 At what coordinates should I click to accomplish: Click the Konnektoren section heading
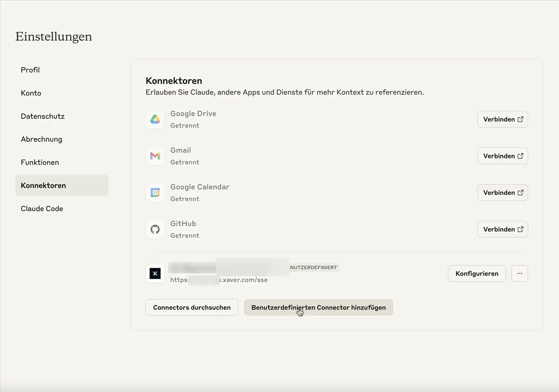174,81
